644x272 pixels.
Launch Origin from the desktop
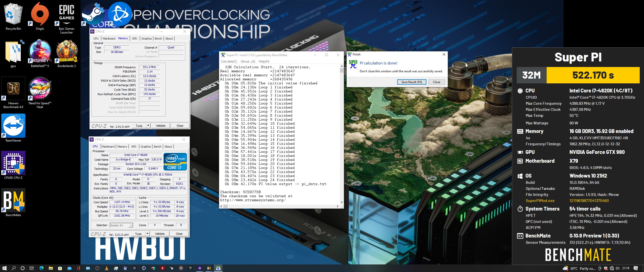[x=40, y=16]
